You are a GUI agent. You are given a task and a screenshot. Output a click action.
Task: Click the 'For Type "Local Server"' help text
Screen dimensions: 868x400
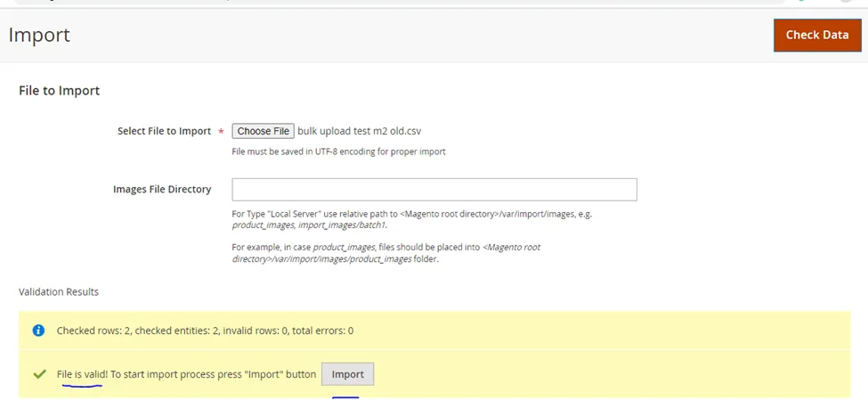click(x=412, y=219)
